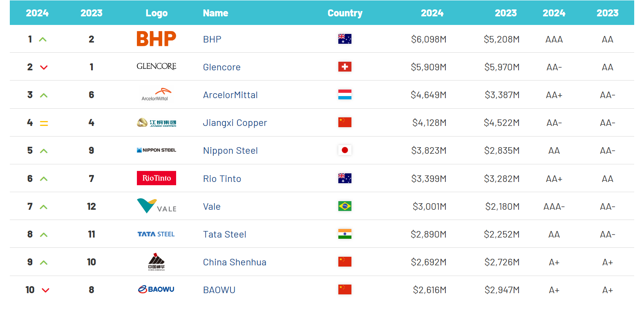The width and height of the screenshot is (644, 314).
Task: Sort by the Name column header
Action: pyautogui.click(x=215, y=13)
